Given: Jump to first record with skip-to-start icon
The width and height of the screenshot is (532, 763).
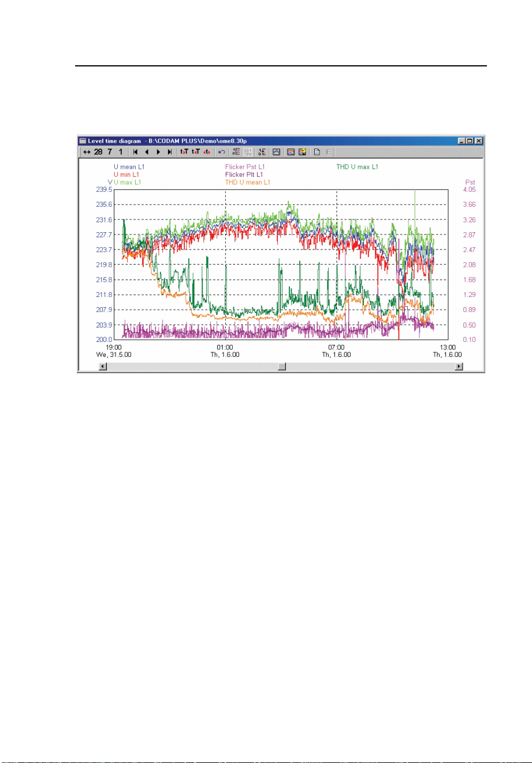Looking at the screenshot, I should 135,152.
